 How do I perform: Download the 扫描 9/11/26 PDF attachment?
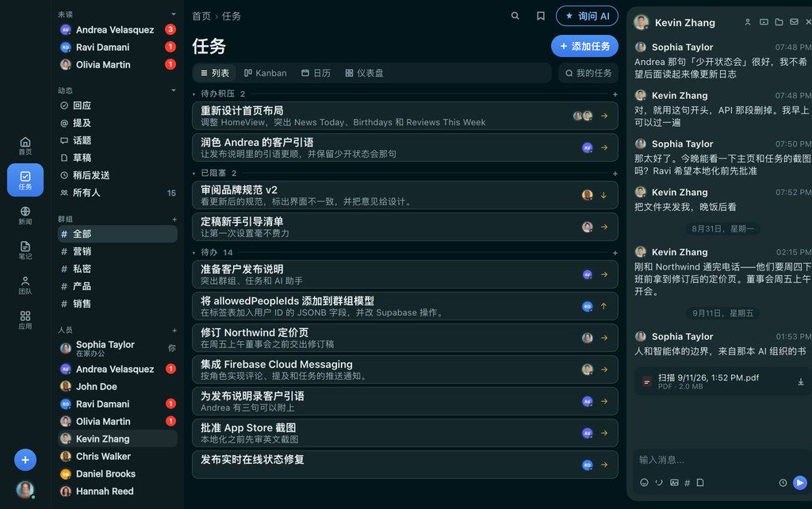[800, 381]
